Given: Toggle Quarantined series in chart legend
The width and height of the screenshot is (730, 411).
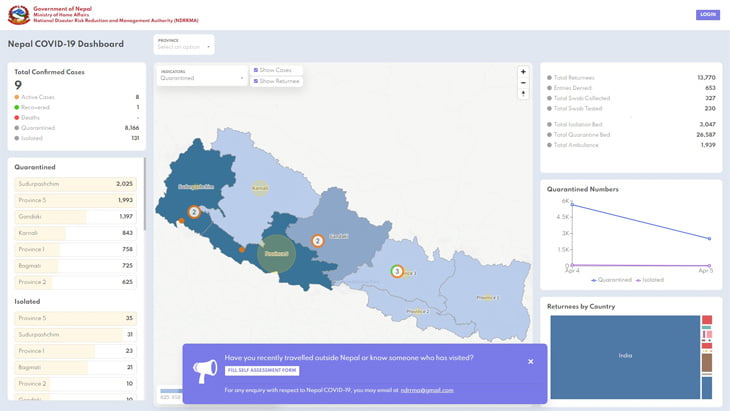Looking at the screenshot, I should [x=610, y=280].
